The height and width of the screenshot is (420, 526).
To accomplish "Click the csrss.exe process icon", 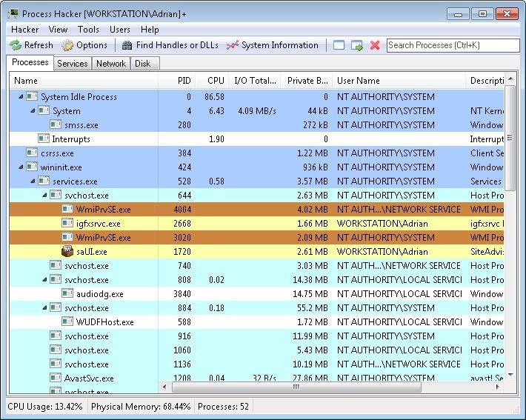I will (x=32, y=153).
